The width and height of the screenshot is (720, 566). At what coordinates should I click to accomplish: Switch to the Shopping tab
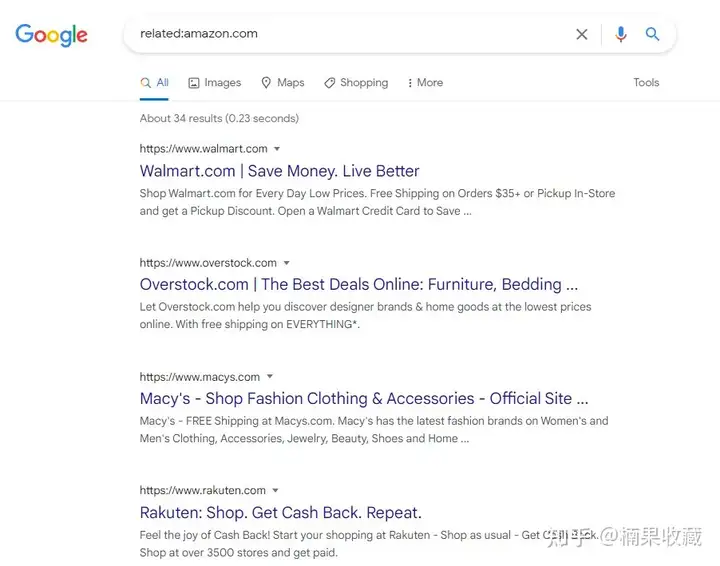point(356,83)
